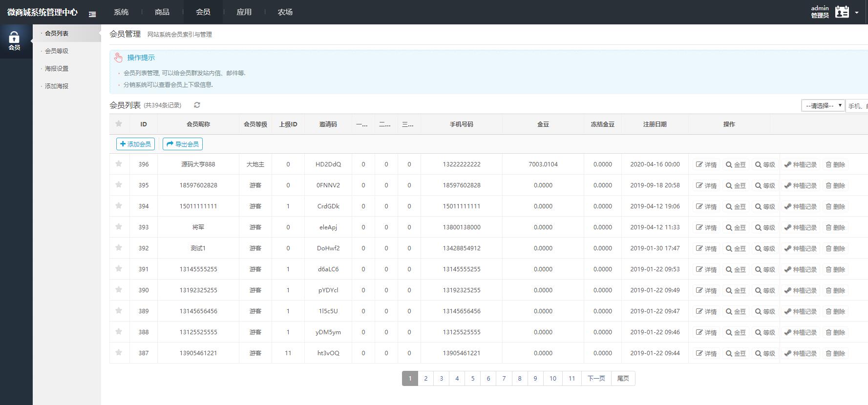
Task: Click the phone search input field
Action: (857, 106)
